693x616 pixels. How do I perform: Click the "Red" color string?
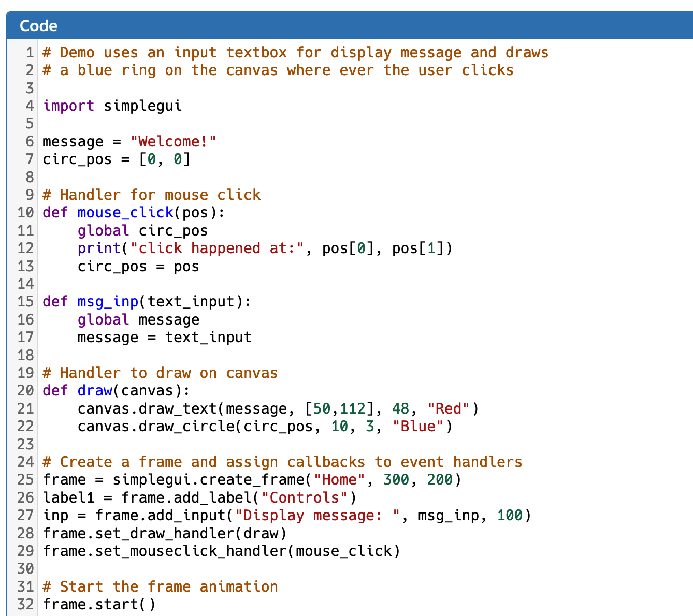point(449,408)
